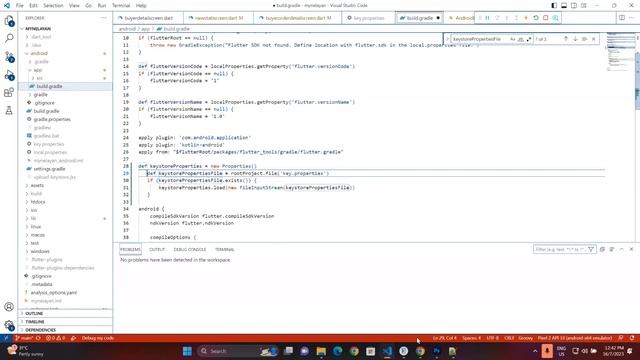This screenshot has width=640, height=360.
Task: Select build.gradle file under app folder
Action: pos(49,87)
